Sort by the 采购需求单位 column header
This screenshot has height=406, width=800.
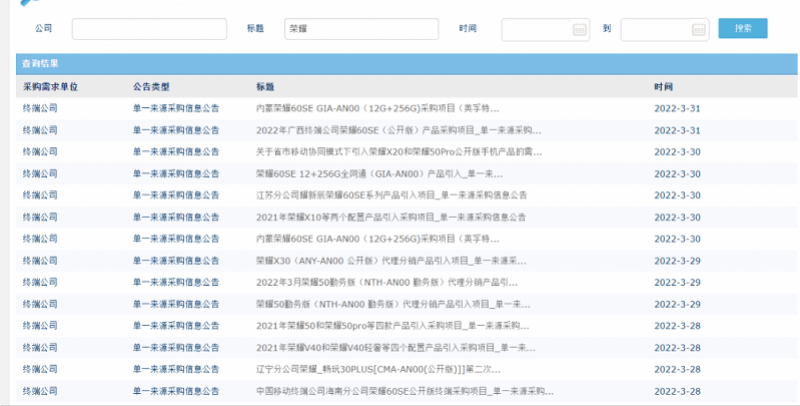point(50,87)
